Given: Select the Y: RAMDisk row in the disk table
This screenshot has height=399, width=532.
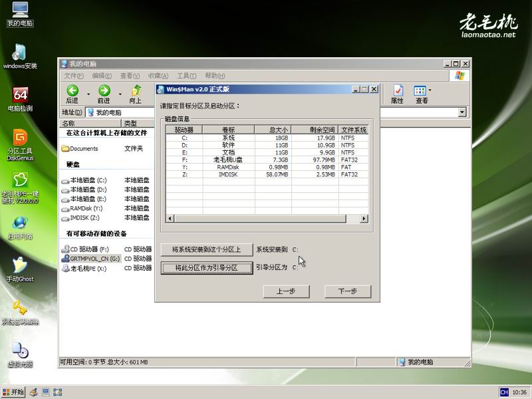Looking at the screenshot, I should click(267, 168).
